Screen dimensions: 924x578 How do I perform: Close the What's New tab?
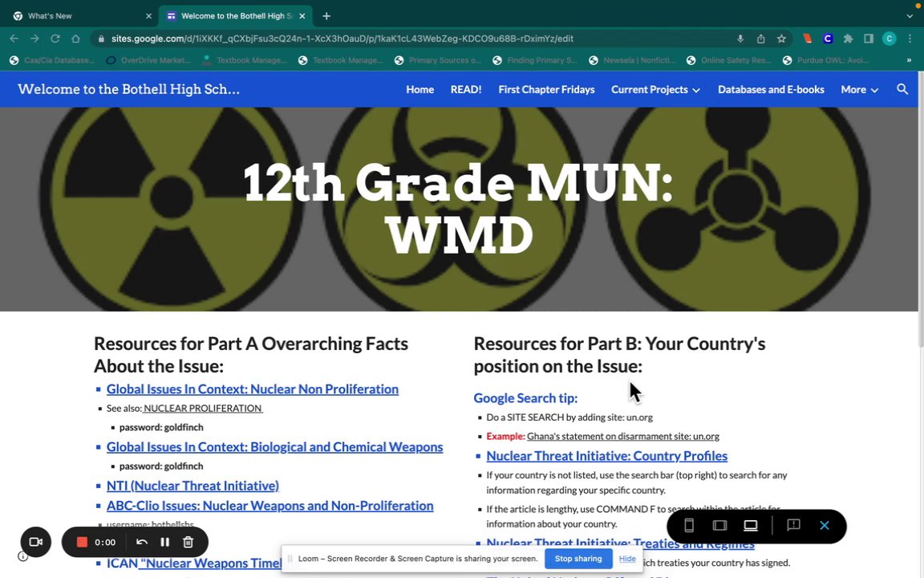(148, 16)
